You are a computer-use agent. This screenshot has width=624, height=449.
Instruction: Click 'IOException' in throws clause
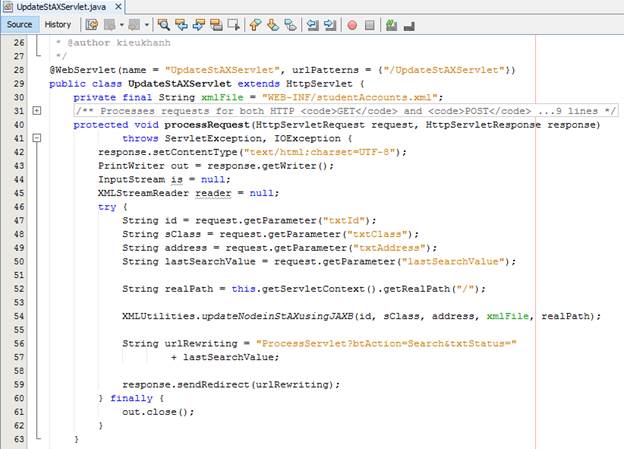coord(307,139)
